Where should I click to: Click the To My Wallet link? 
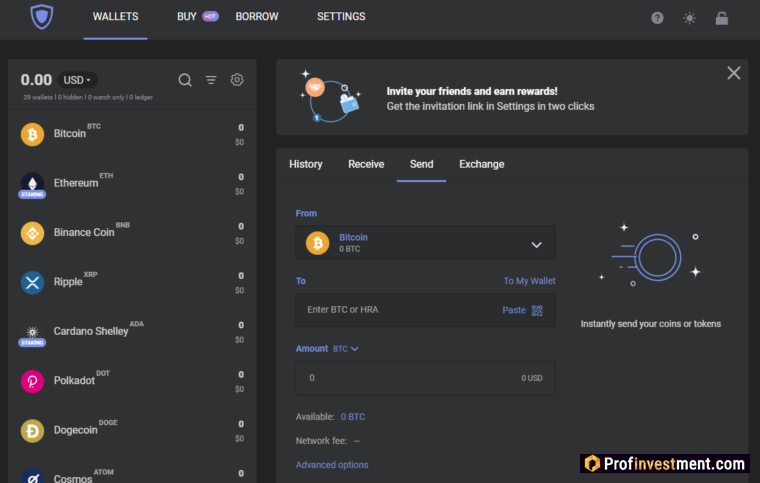(529, 281)
